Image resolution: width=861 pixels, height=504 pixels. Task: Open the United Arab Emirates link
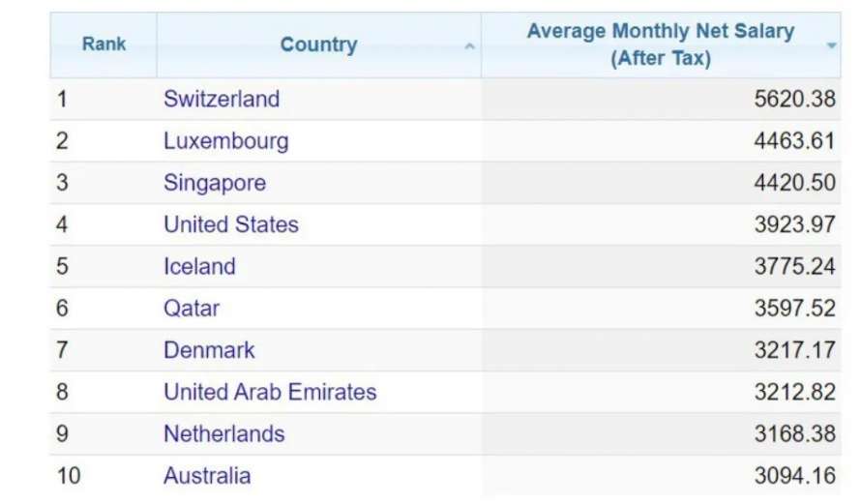coord(270,392)
